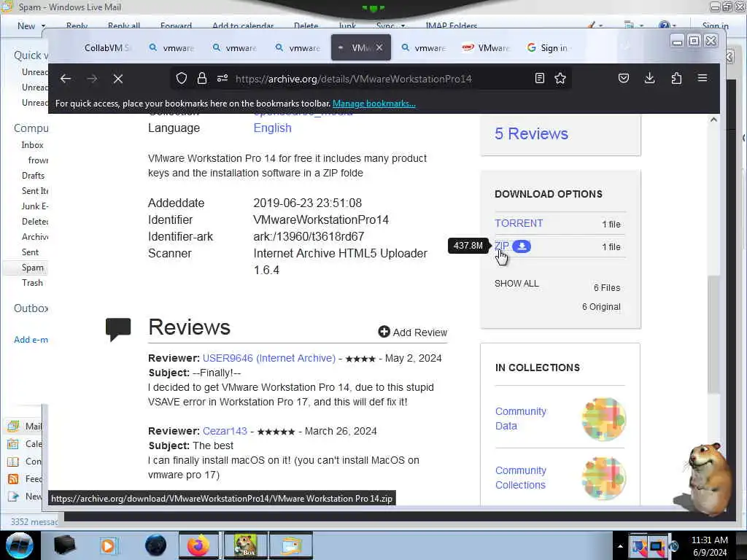Click the IMAP Folders toolbar button in Live Mail

point(451,26)
